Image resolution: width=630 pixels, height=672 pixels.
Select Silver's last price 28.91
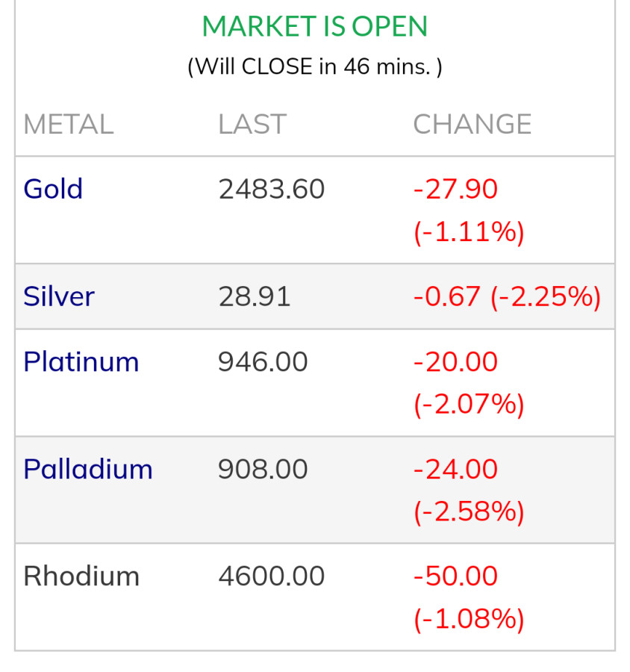[255, 296]
